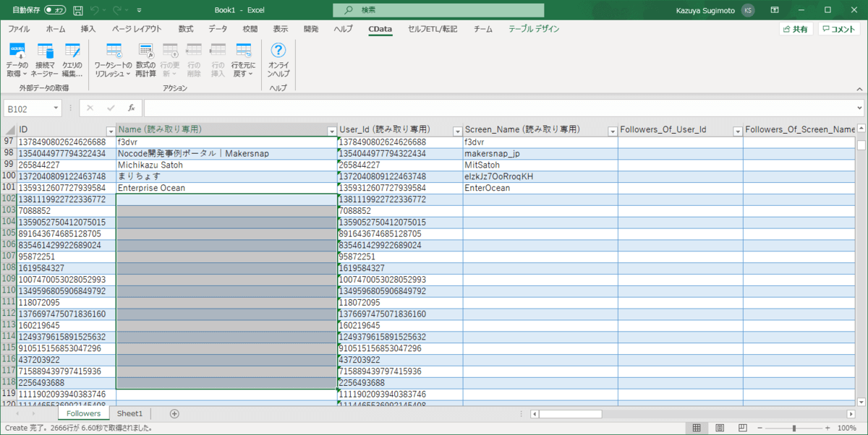Expand the Name Box dropdown
The width and height of the screenshot is (868, 435).
(x=56, y=108)
